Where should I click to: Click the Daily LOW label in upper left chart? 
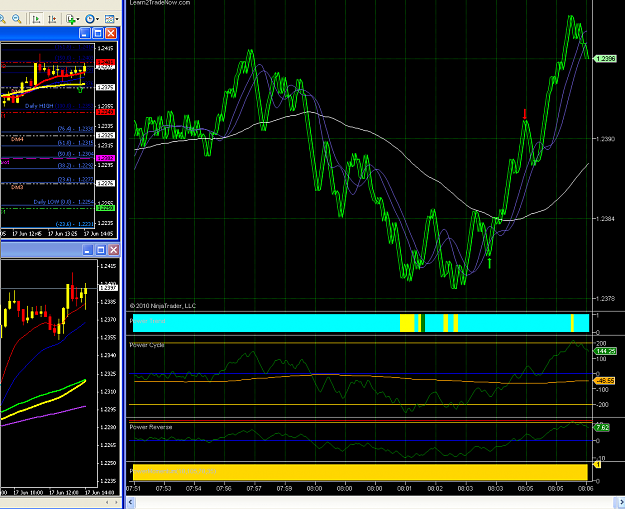point(45,202)
